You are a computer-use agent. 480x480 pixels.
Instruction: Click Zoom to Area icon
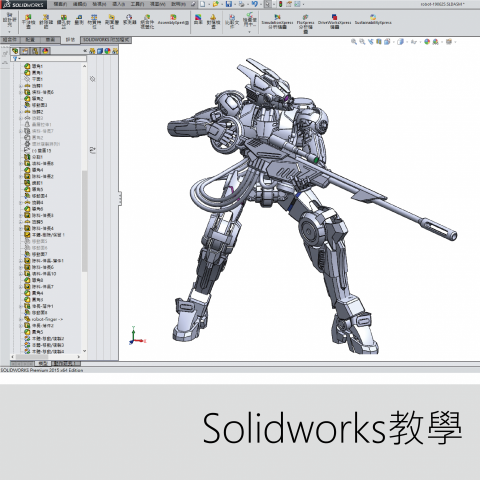[362, 42]
